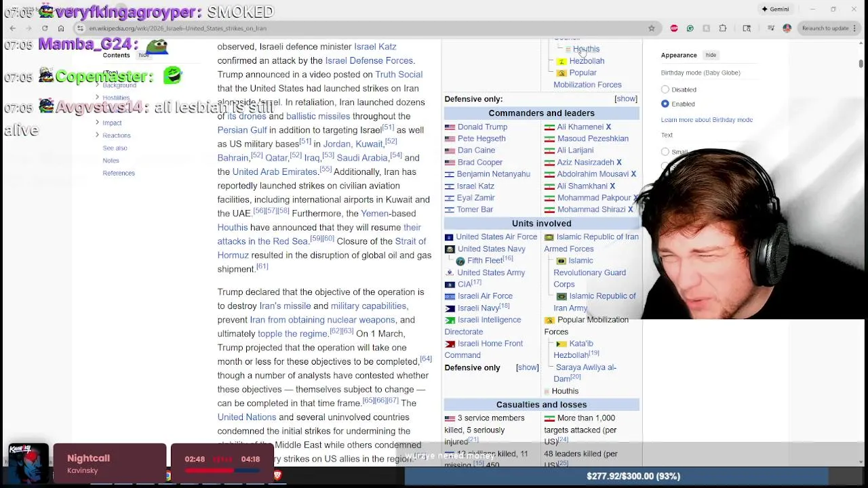The image size is (868, 488).
Task: Click the address bar URL field
Action: [366, 28]
